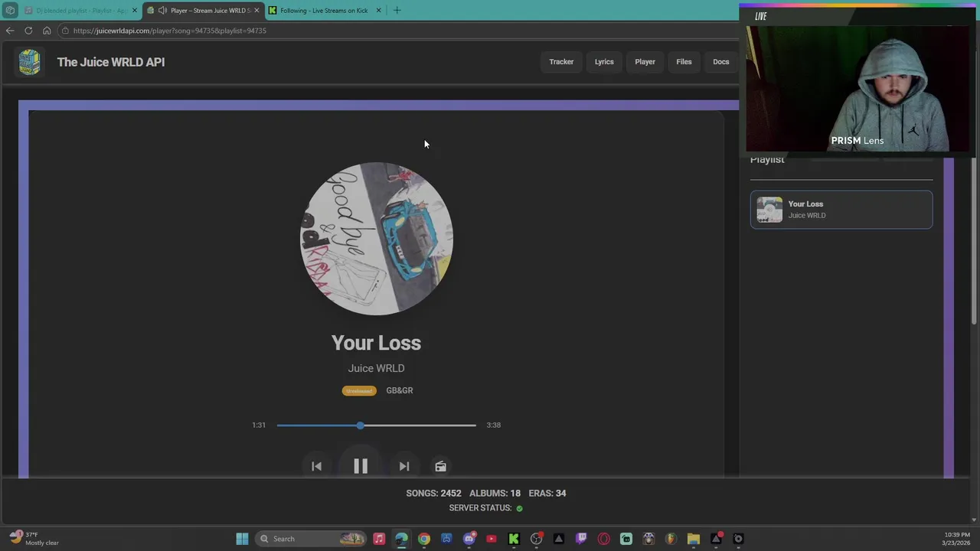This screenshot has height=551, width=980.
Task: Select Your Loss in the playlist panel
Action: [x=841, y=210]
